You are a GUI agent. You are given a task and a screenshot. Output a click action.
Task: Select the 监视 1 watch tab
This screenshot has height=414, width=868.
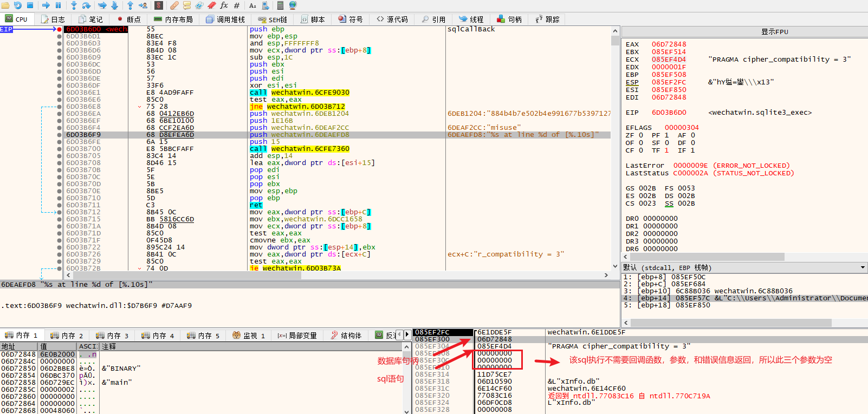249,336
